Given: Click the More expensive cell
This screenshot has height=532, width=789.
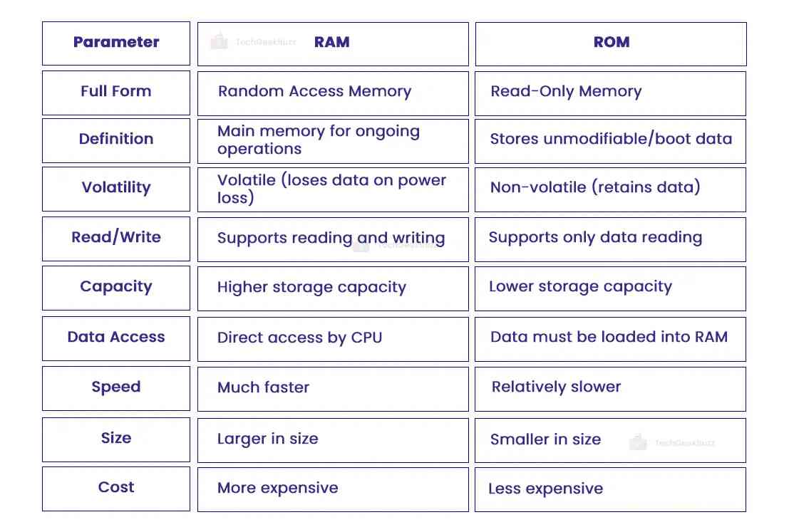Looking at the screenshot, I should tap(278, 489).
